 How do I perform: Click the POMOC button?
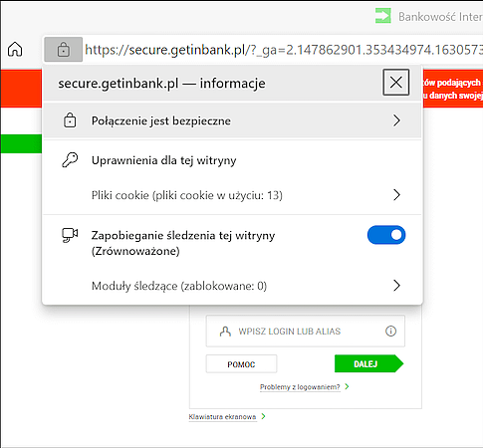tap(241, 364)
